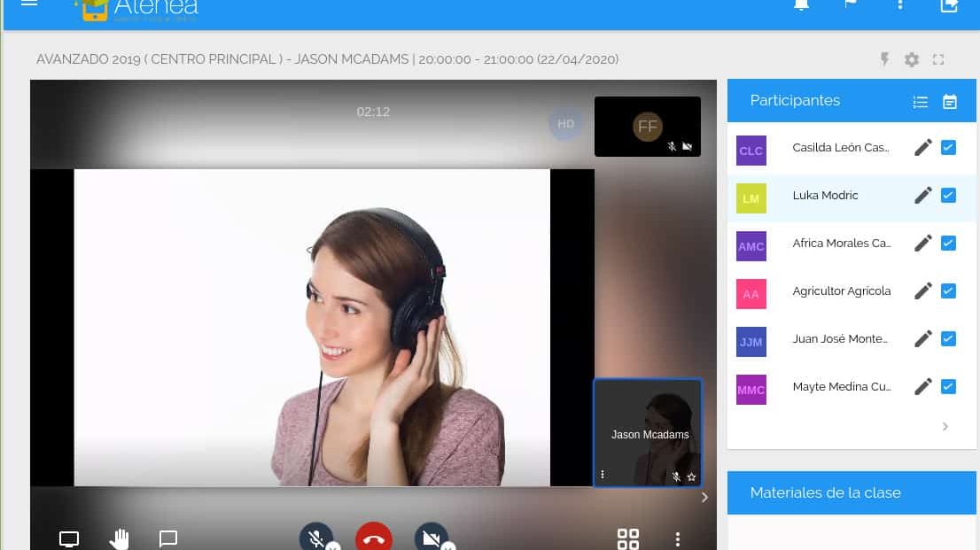The image size is (980, 550).
Task: Raise hand in the video call
Action: (119, 538)
